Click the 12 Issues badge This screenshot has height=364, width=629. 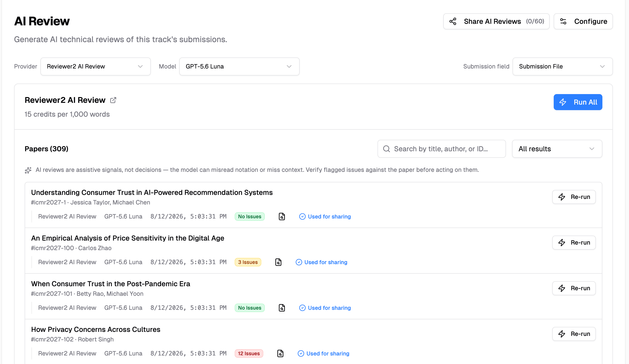249,353
